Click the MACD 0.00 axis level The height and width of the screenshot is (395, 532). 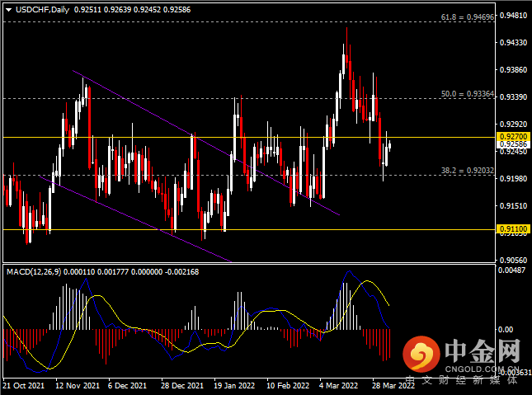point(506,329)
